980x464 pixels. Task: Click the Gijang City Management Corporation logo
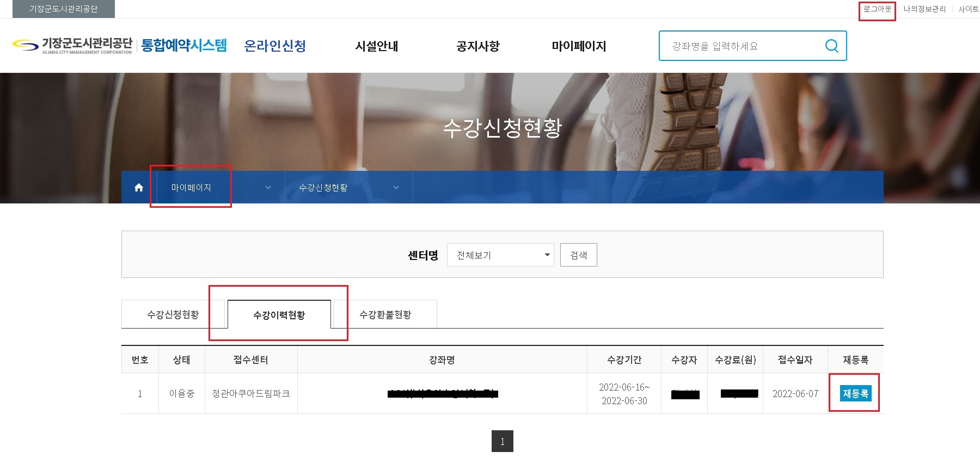pyautogui.click(x=72, y=46)
